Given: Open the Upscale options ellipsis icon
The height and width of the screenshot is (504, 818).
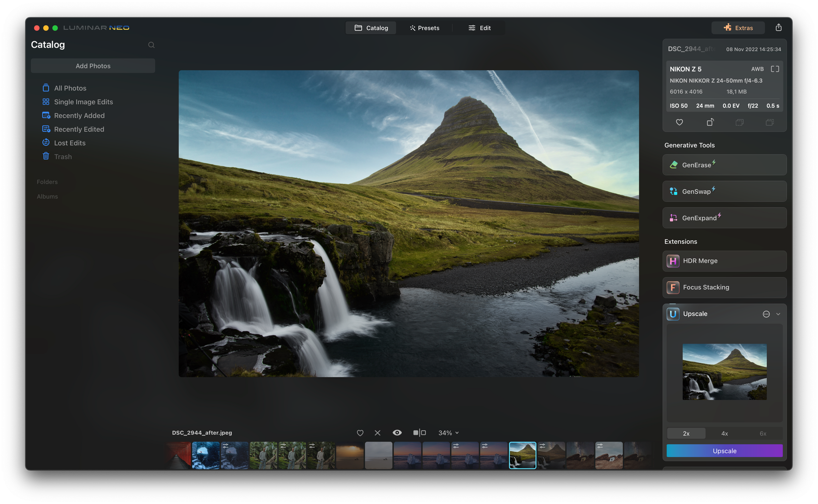Looking at the screenshot, I should (x=766, y=314).
